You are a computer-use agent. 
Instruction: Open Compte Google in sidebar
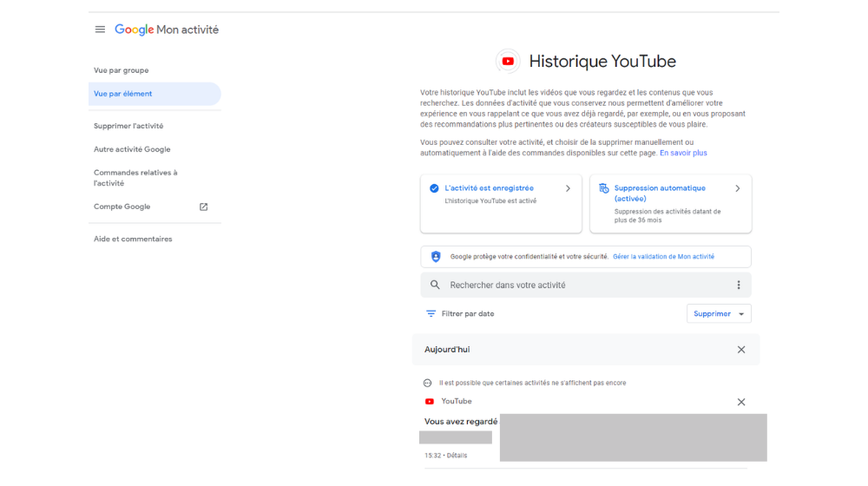point(122,207)
